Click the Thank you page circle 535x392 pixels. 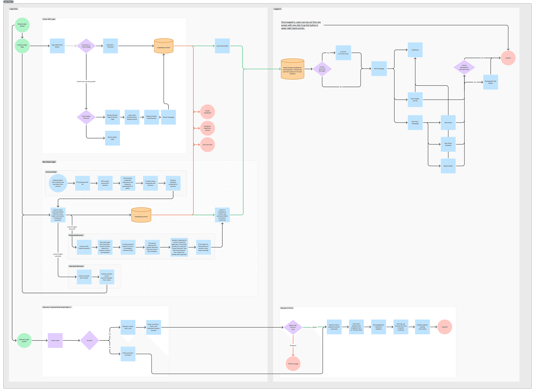[293, 364]
